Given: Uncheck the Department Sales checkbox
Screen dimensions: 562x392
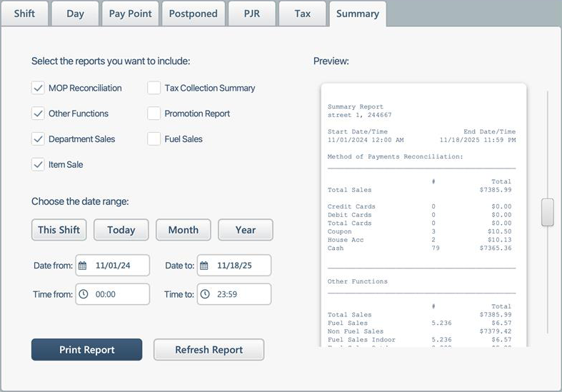Looking at the screenshot, I should 38,139.
